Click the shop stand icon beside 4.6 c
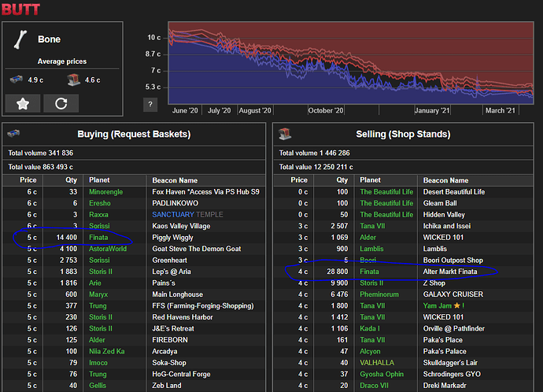 pos(74,80)
